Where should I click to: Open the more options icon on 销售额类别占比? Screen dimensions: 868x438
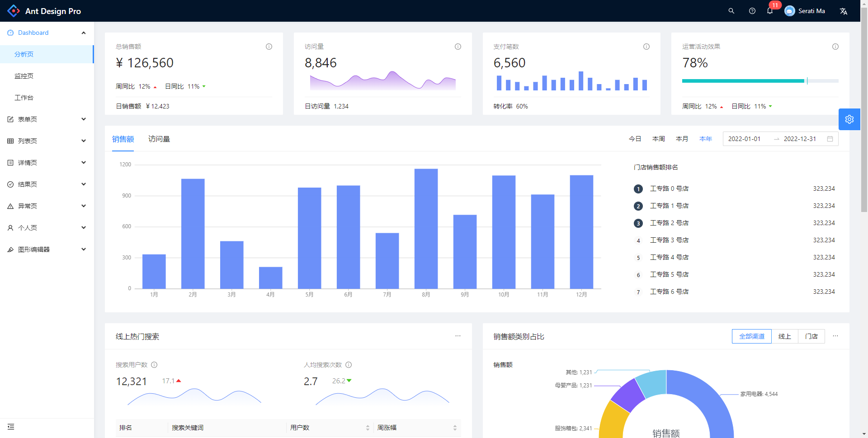coord(835,336)
